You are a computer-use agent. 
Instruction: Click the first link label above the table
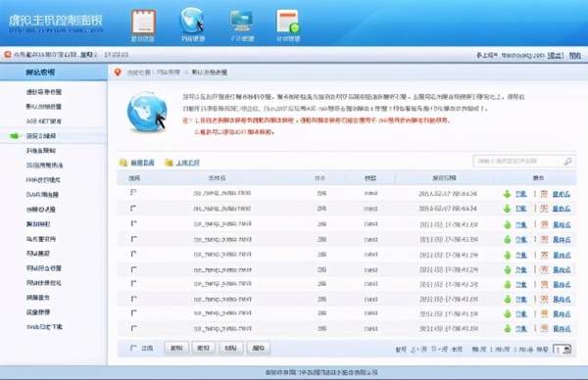pos(142,163)
